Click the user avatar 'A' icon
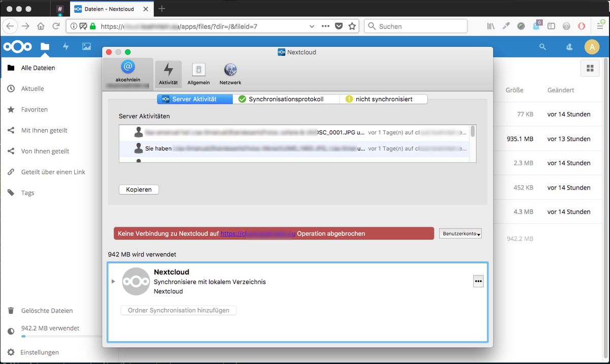The image size is (610, 364). [592, 47]
